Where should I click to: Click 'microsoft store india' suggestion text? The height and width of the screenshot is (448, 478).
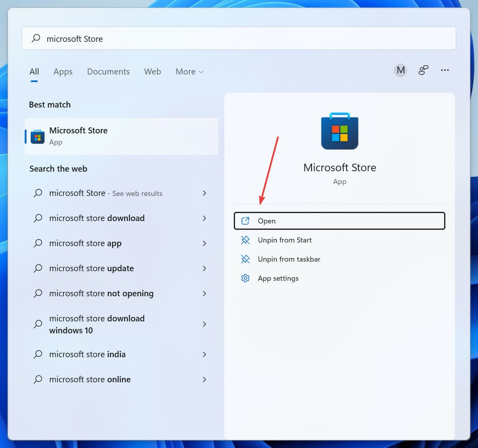(87, 354)
